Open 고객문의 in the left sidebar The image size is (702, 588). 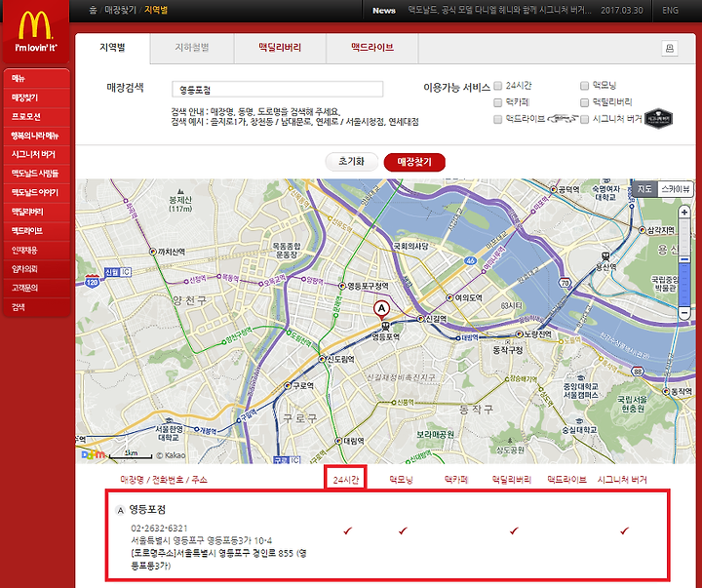click(37, 288)
